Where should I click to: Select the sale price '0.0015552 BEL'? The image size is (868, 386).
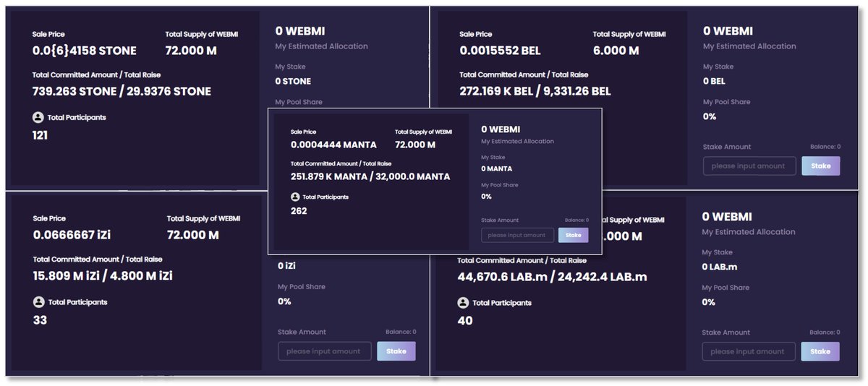coord(501,51)
